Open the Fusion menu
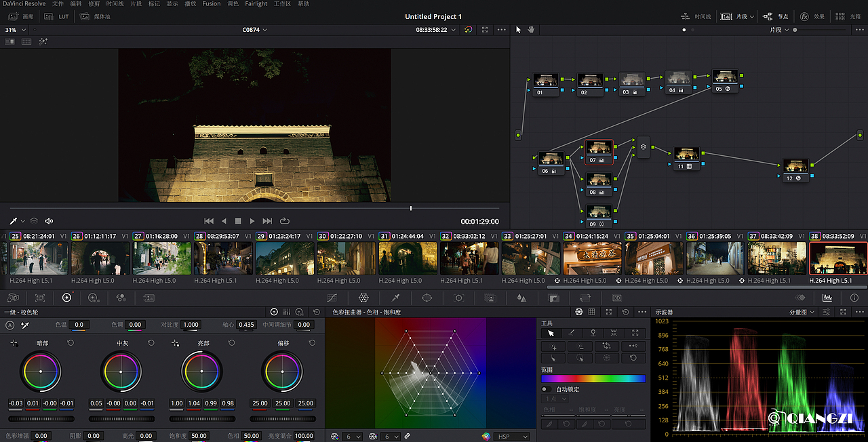The height and width of the screenshot is (442, 868). click(211, 4)
